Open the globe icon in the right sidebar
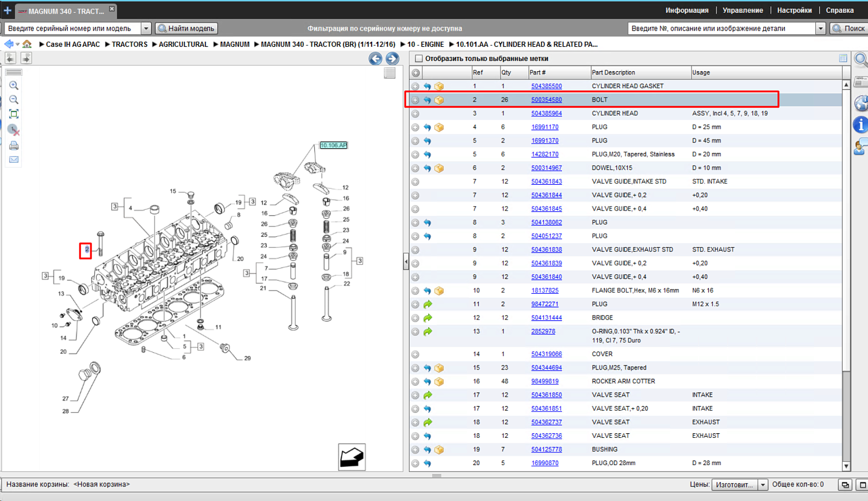The image size is (868, 501). [861, 103]
